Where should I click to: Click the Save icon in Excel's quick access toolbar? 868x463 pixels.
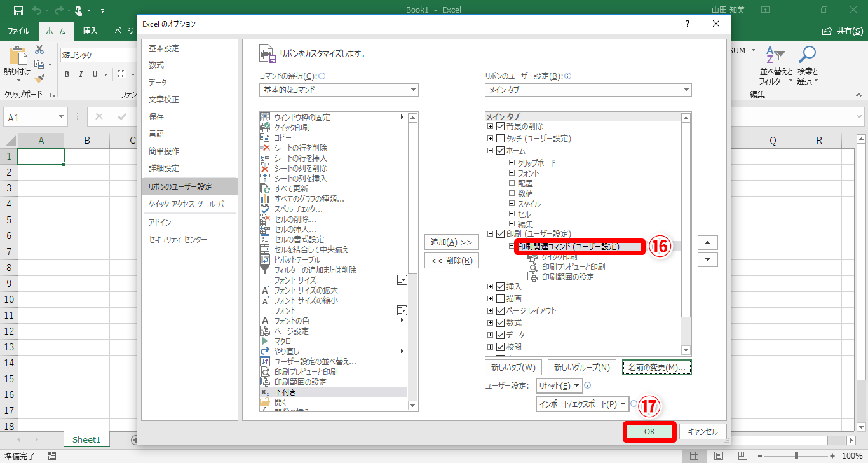[18, 10]
